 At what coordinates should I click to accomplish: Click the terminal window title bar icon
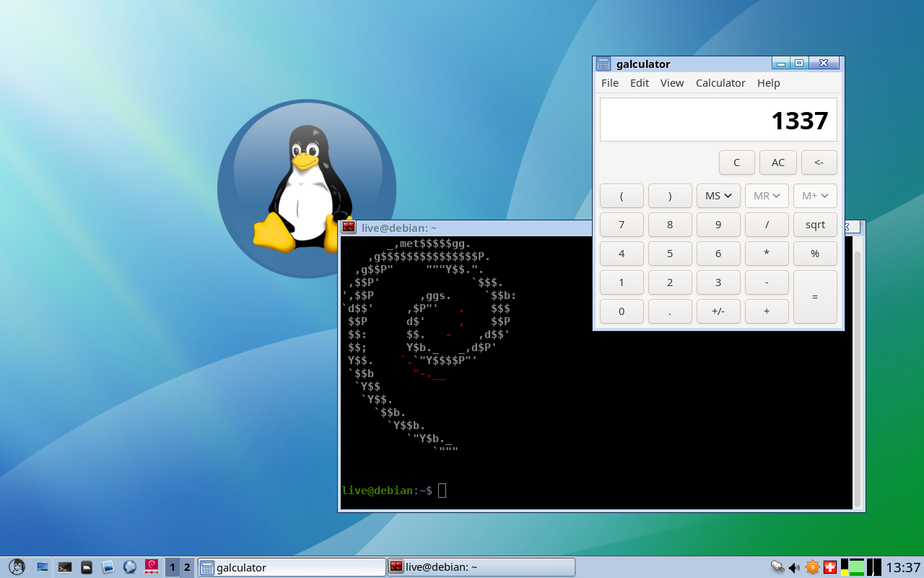point(349,228)
